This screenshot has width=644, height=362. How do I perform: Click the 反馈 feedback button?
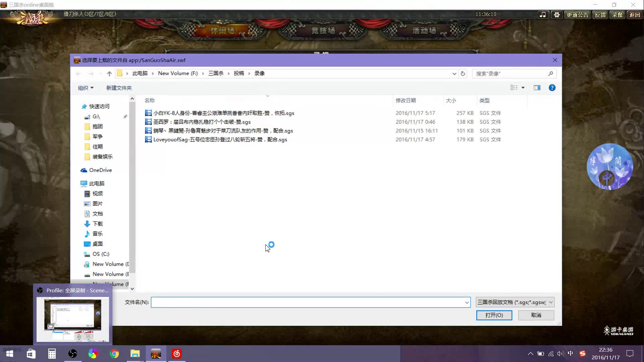[600, 15]
